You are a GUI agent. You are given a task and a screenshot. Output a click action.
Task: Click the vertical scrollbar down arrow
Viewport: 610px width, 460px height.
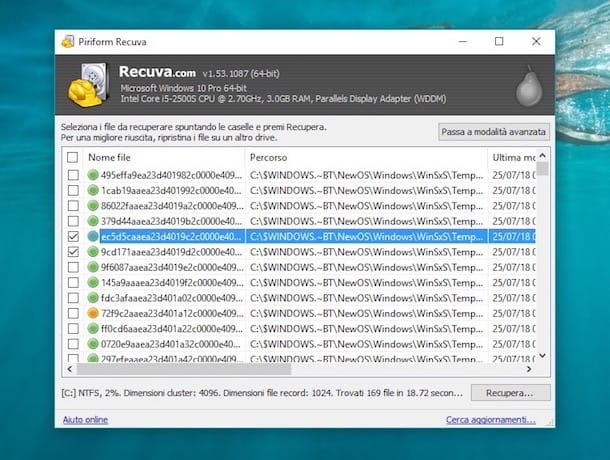(543, 355)
